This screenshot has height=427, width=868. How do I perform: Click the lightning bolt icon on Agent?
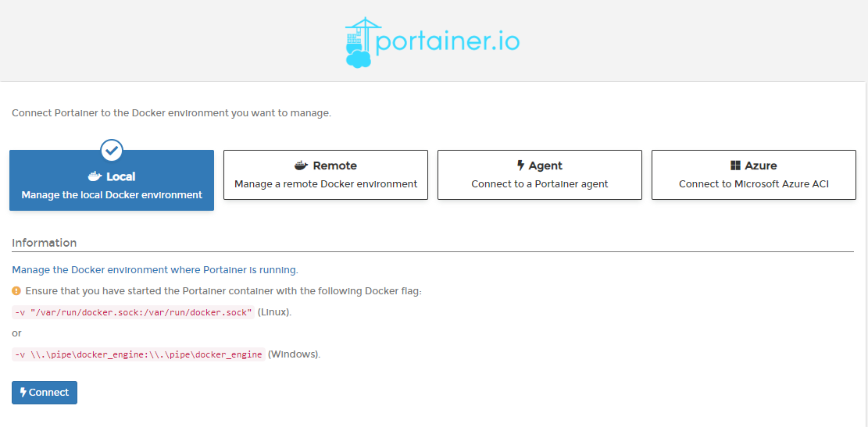[x=520, y=165]
